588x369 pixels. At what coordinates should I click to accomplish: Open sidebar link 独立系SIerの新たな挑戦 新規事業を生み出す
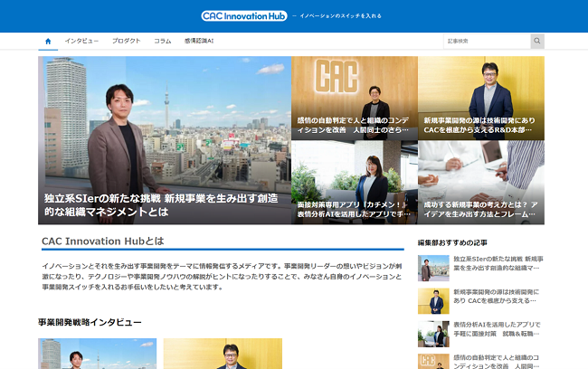[498, 263]
